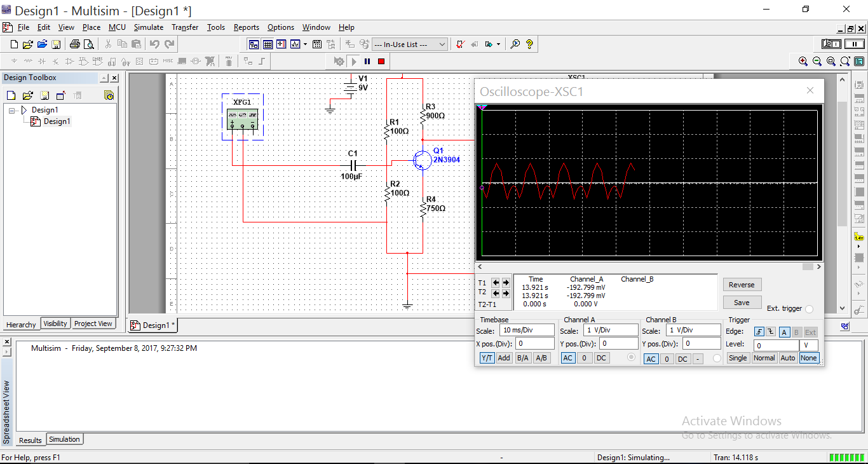Create a new design file

click(x=14, y=44)
